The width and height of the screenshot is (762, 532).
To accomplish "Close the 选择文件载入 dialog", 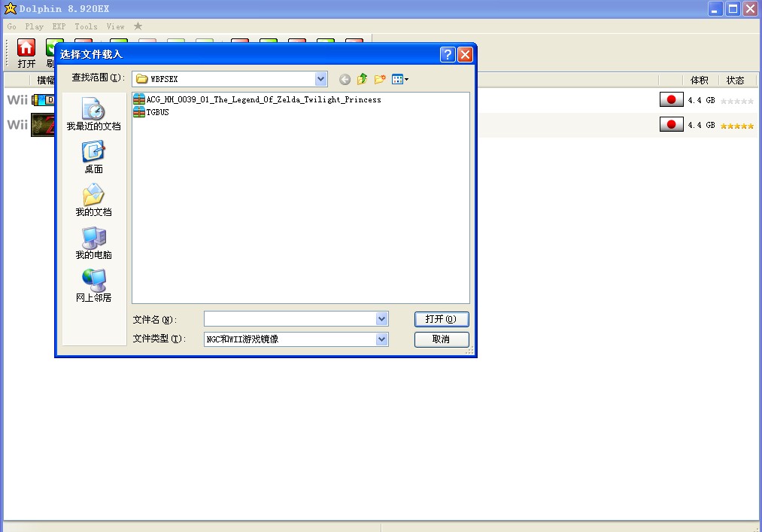I will pyautogui.click(x=465, y=54).
